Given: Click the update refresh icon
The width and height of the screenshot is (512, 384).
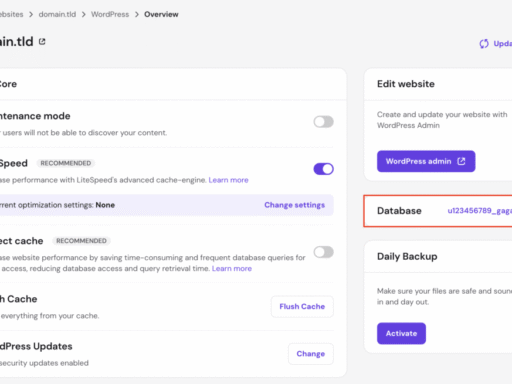Looking at the screenshot, I should coord(484,44).
